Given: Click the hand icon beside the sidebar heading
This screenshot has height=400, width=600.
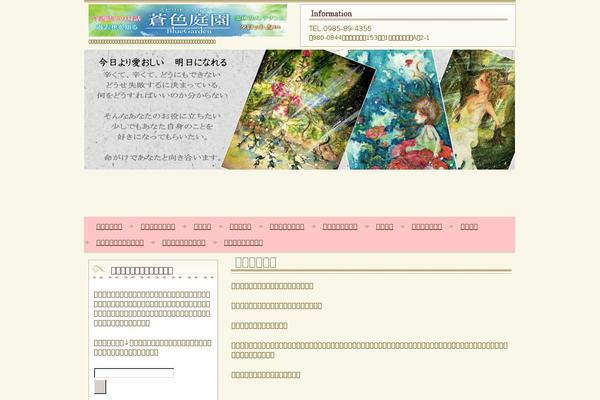Looking at the screenshot, I should [x=99, y=269].
